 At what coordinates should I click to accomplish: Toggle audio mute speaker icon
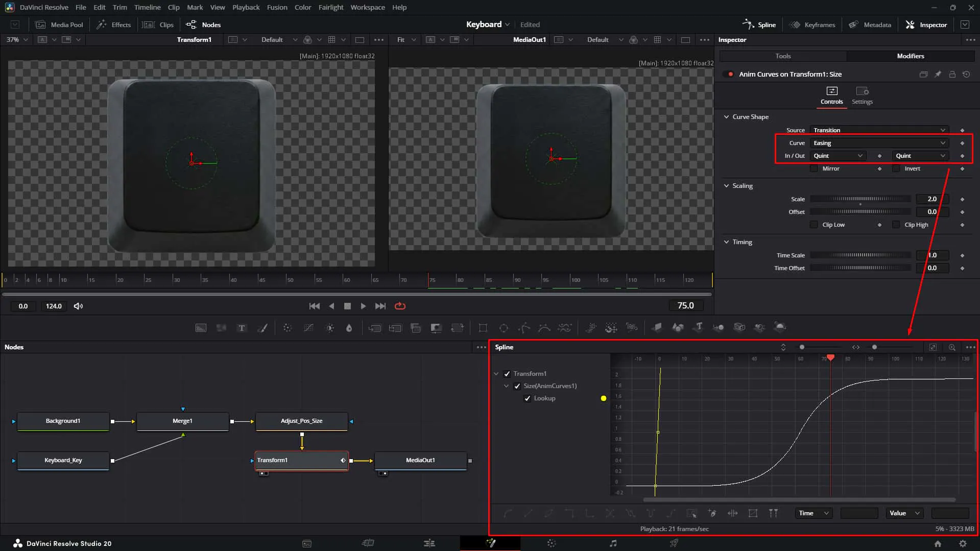click(x=78, y=306)
